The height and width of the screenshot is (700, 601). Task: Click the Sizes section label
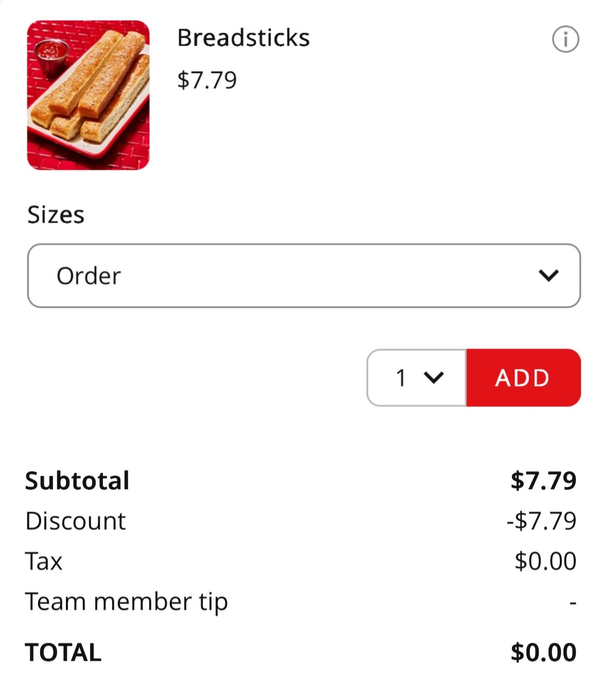point(56,215)
